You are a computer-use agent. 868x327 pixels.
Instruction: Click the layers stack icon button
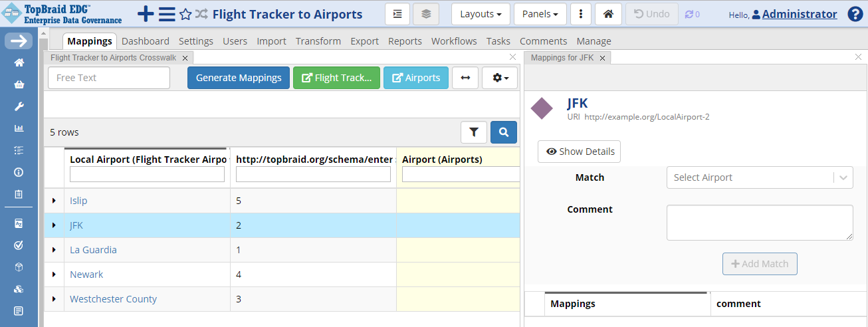point(426,14)
